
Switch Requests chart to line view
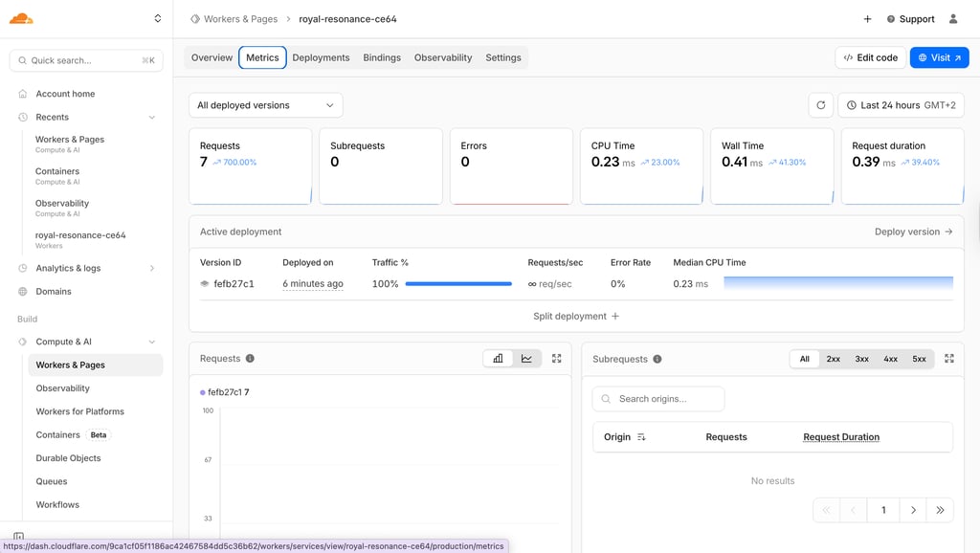point(527,359)
